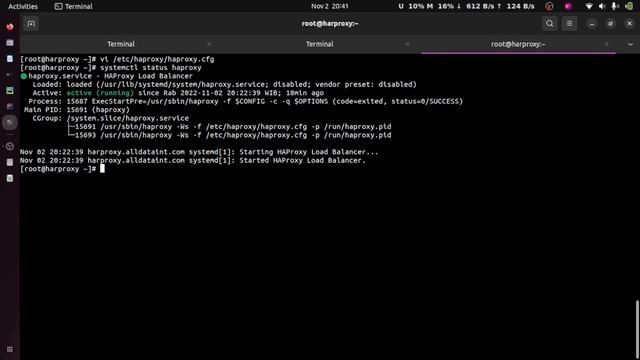Click the 'Process: 15687 ExecStartPre' line

(x=246, y=101)
